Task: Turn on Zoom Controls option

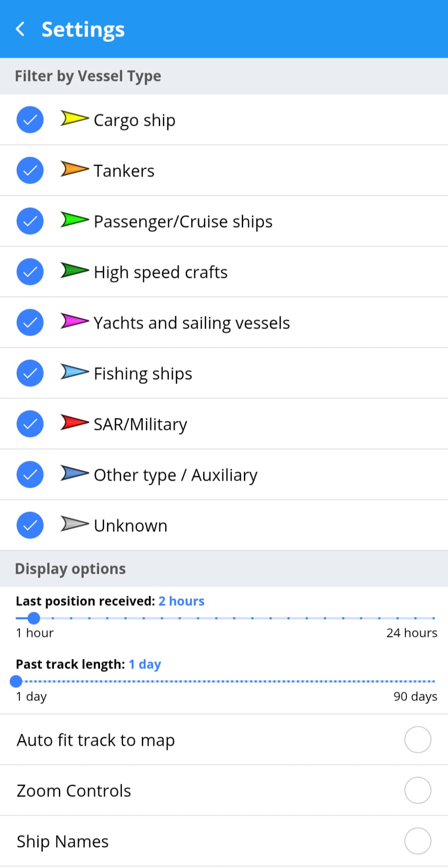Action: (x=418, y=790)
